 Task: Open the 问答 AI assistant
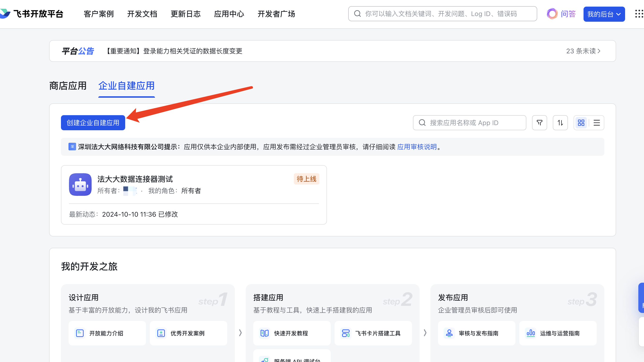click(x=561, y=14)
